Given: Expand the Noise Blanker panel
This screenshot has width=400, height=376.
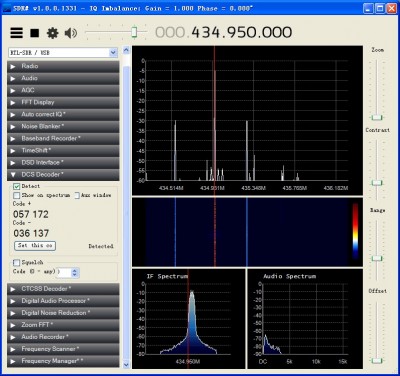Looking at the screenshot, I should [63, 126].
